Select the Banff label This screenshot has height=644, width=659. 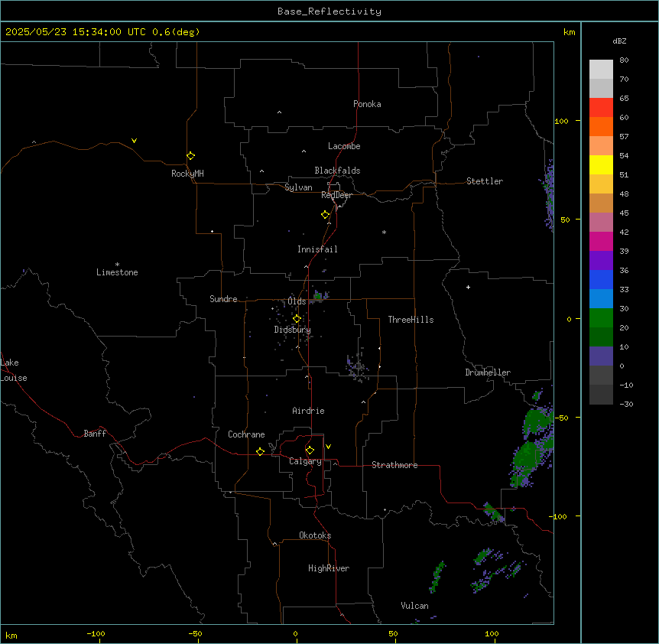tap(95, 434)
